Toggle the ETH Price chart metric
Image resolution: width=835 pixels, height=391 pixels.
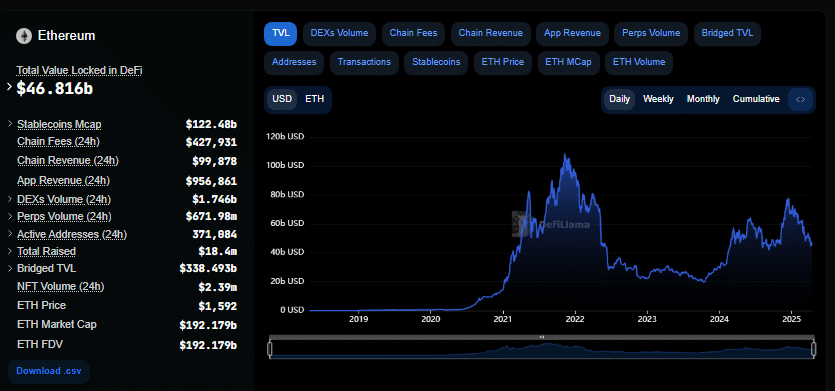coord(503,62)
